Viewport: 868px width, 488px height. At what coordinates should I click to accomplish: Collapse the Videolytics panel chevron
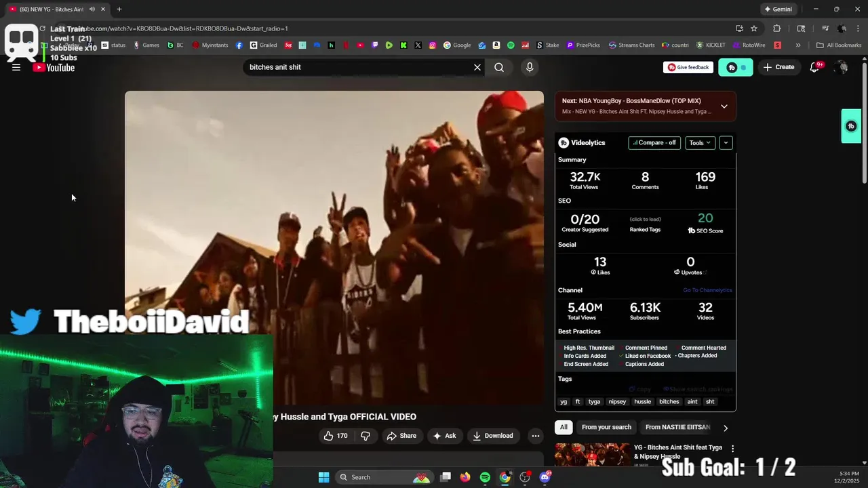point(726,142)
